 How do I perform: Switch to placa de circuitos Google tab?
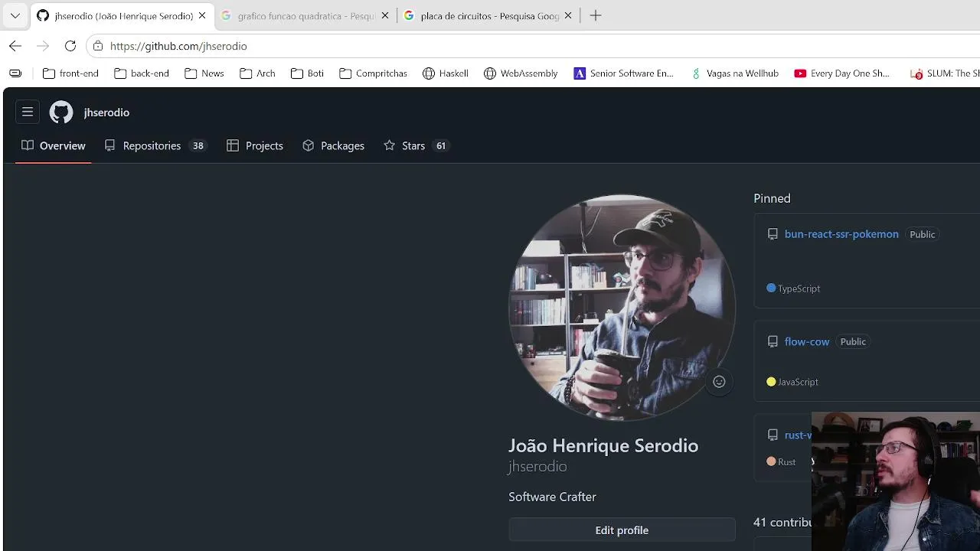coord(488,15)
